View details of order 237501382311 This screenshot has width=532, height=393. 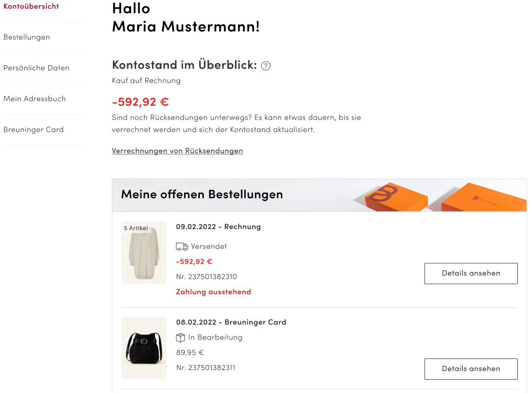470,369
